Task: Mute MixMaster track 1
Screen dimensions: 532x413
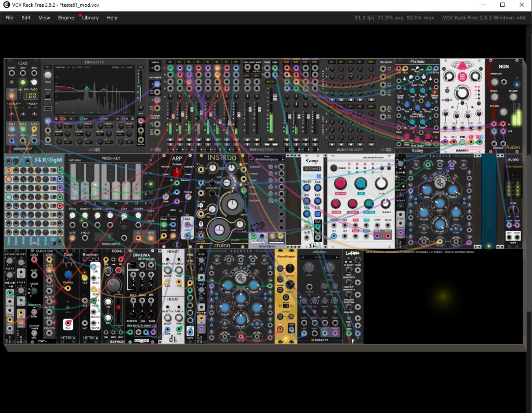Action: click(x=170, y=140)
